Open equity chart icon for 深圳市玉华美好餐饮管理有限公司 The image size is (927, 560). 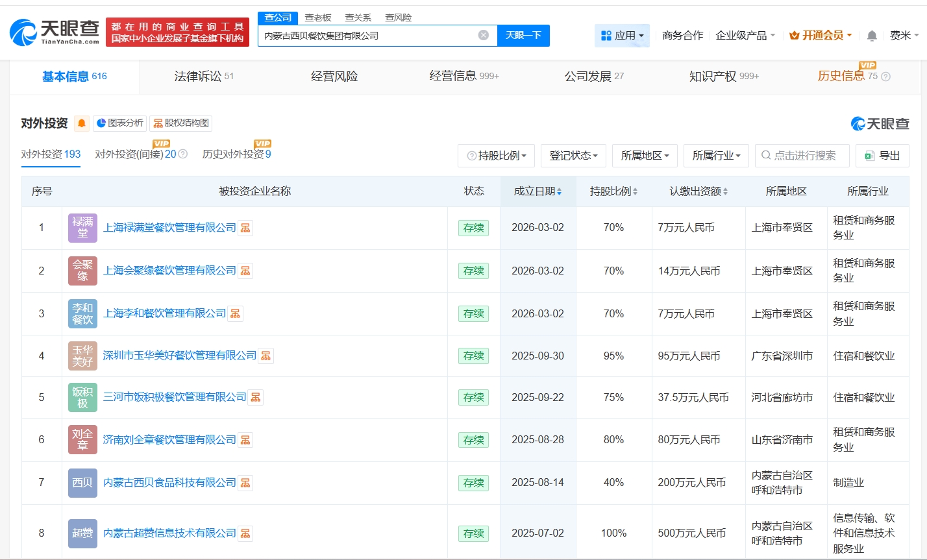click(266, 356)
